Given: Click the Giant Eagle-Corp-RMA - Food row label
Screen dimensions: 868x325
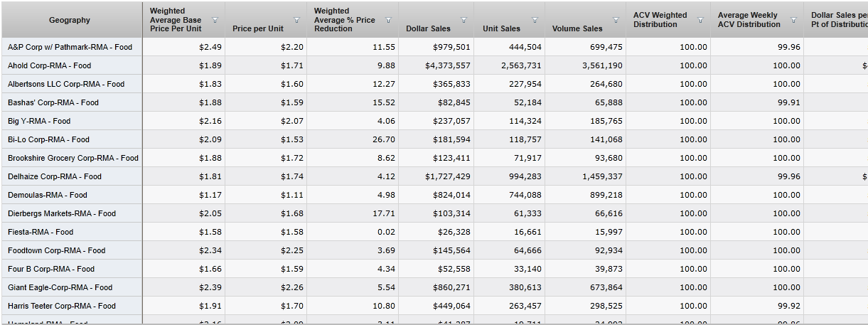Looking at the screenshot, I should [x=60, y=287].
